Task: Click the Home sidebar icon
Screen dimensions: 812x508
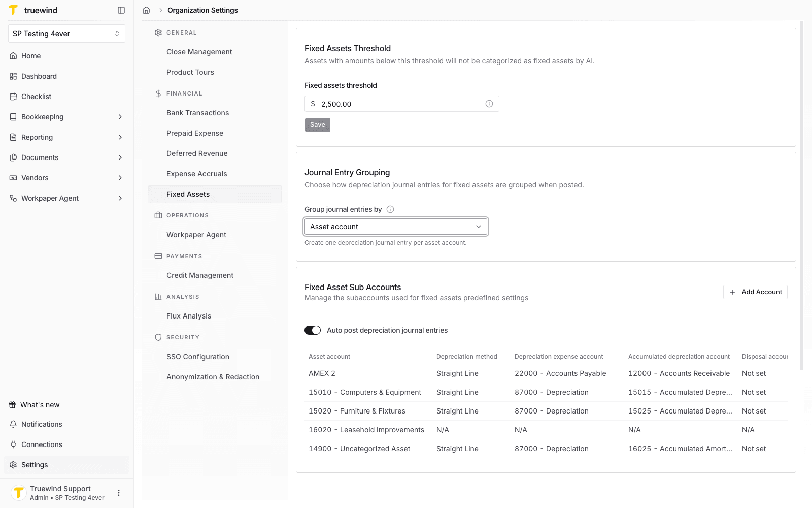Action: pyautogui.click(x=13, y=56)
